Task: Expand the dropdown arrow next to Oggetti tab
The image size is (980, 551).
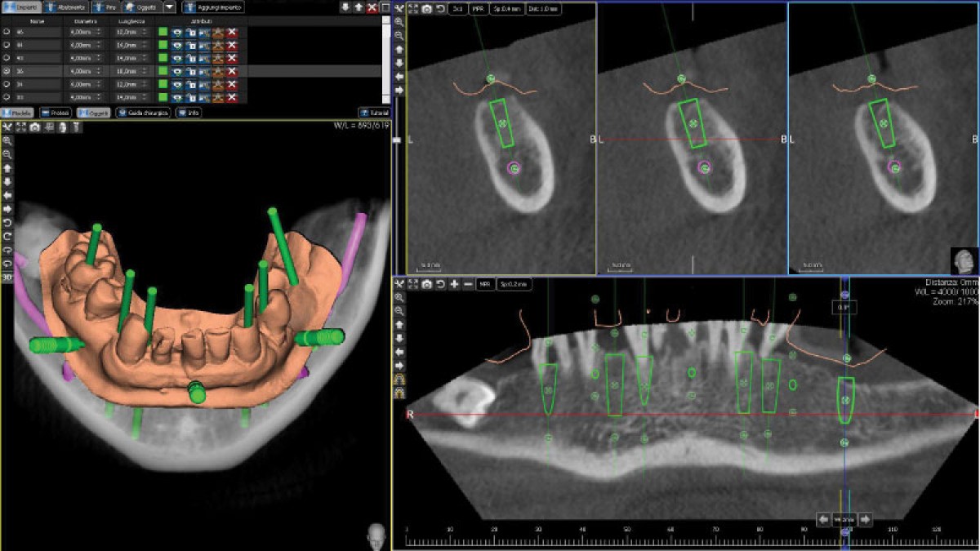Action: coord(169,7)
